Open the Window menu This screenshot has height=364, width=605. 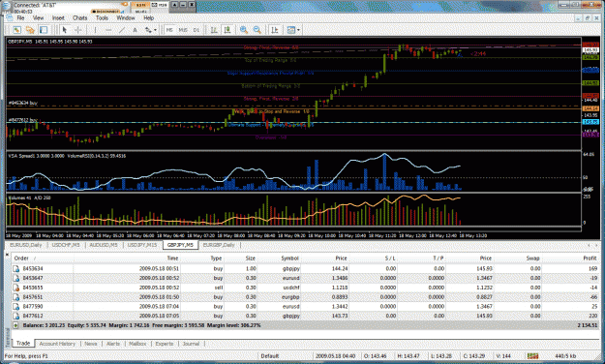(126, 17)
